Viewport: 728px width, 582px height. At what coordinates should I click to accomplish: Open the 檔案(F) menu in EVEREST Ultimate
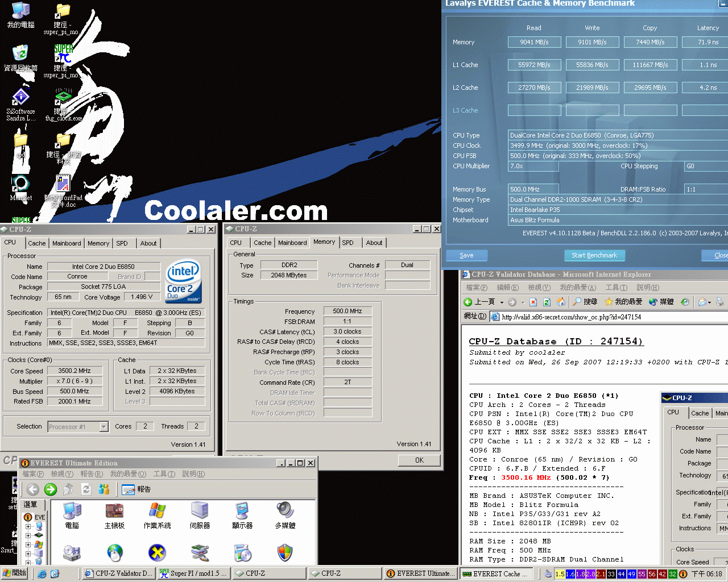pyautogui.click(x=33, y=474)
